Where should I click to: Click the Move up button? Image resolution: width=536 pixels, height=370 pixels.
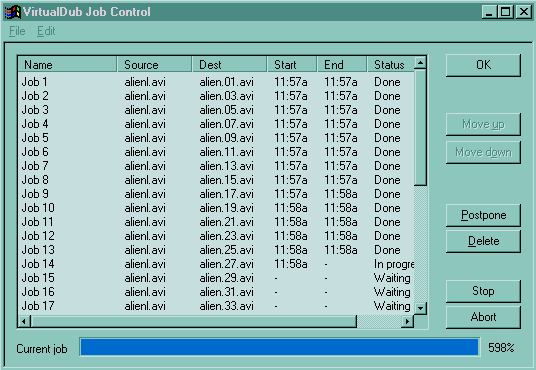click(483, 124)
